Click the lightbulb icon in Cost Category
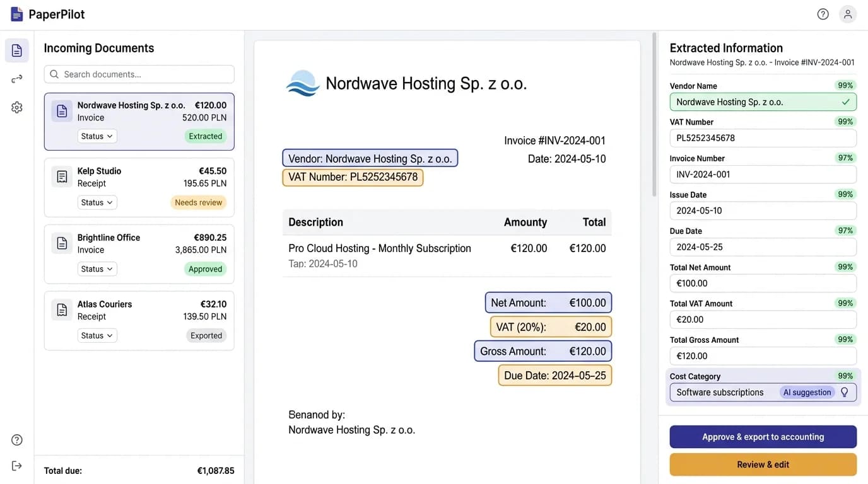This screenshot has height=484, width=868. 845,392
